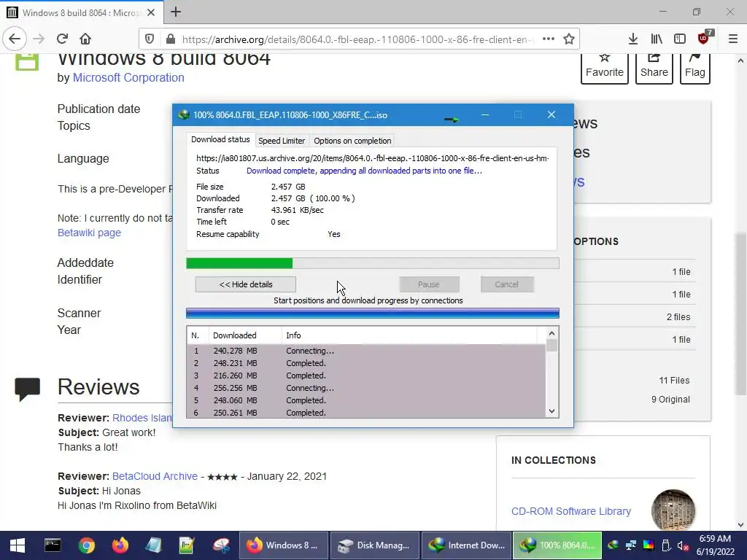Select the Windows 8 build 8064 browser tab
The image size is (747, 560).
click(x=82, y=12)
